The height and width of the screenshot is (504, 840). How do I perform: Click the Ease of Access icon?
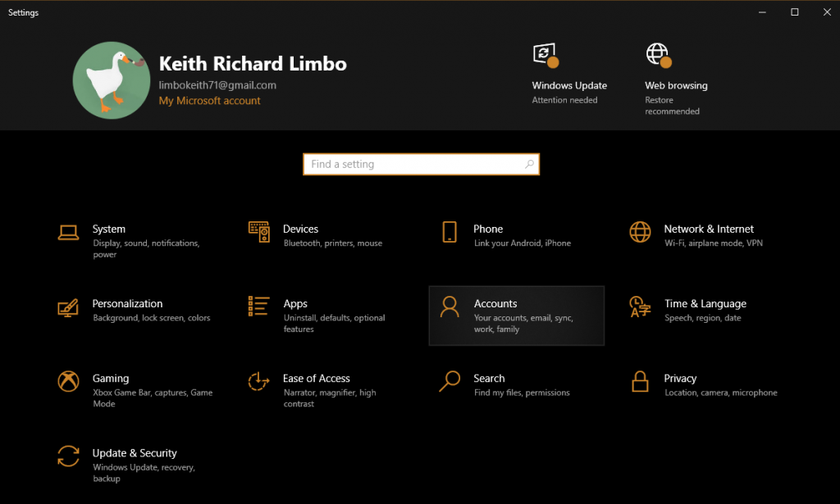(x=258, y=381)
